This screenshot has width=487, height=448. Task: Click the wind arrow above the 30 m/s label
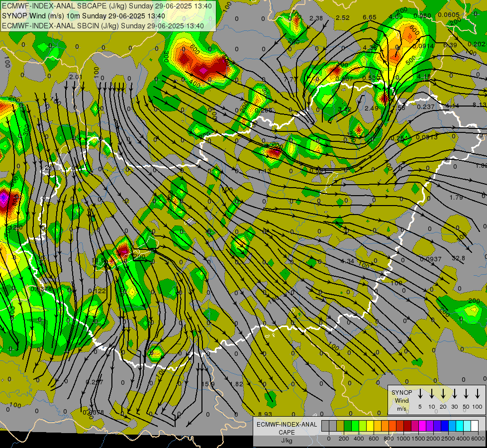pyautogui.click(x=455, y=394)
